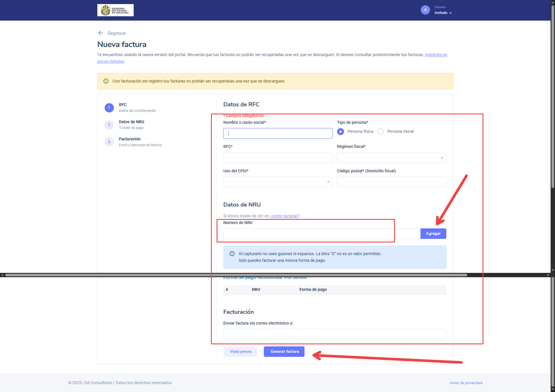Select step 2 Datos de NRU circle
Viewport: 555px width, 392px height.
(109, 125)
